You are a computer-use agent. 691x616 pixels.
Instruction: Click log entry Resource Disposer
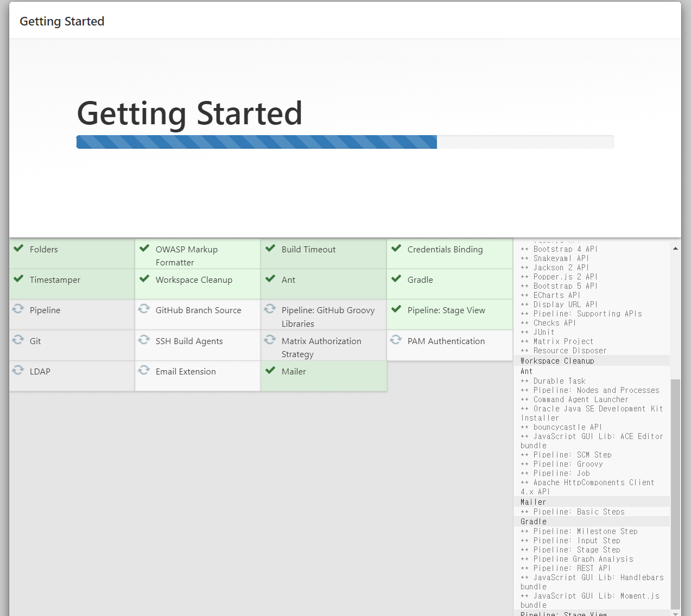tap(563, 351)
